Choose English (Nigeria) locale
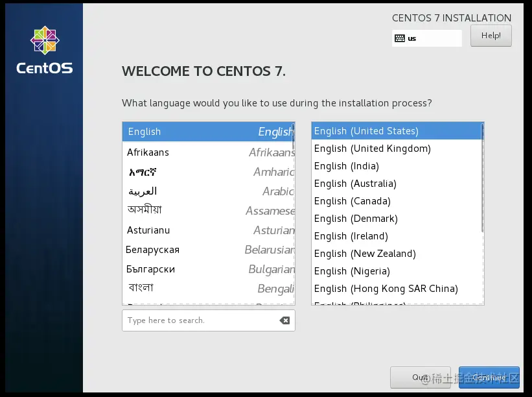The height and width of the screenshot is (397, 532). pos(397,271)
